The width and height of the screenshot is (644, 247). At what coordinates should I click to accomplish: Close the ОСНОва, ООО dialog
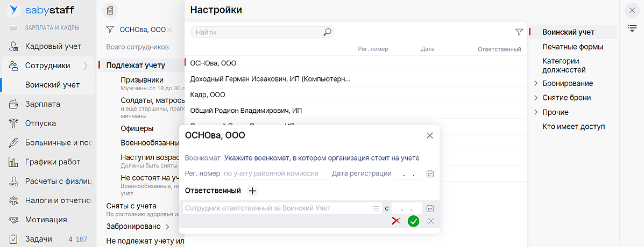click(430, 135)
